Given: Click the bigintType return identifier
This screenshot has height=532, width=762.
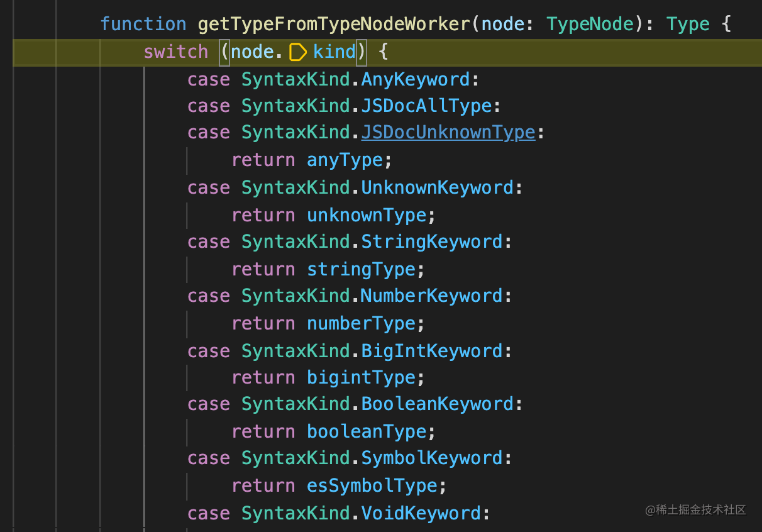Looking at the screenshot, I should pyautogui.click(x=361, y=377).
